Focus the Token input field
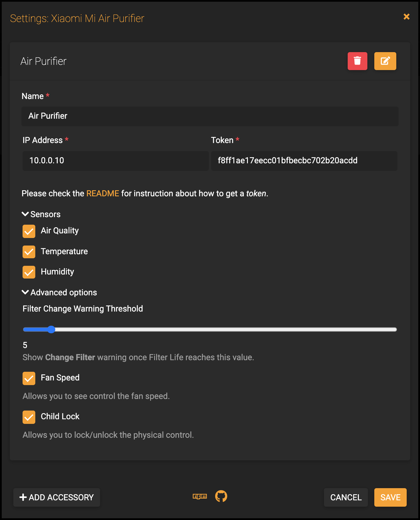This screenshot has height=520, width=420. 304,161
